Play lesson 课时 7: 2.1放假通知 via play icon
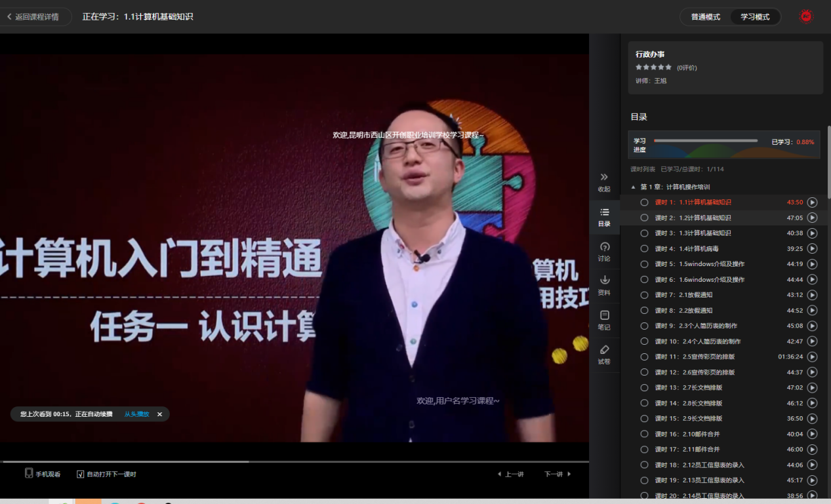 (x=812, y=295)
